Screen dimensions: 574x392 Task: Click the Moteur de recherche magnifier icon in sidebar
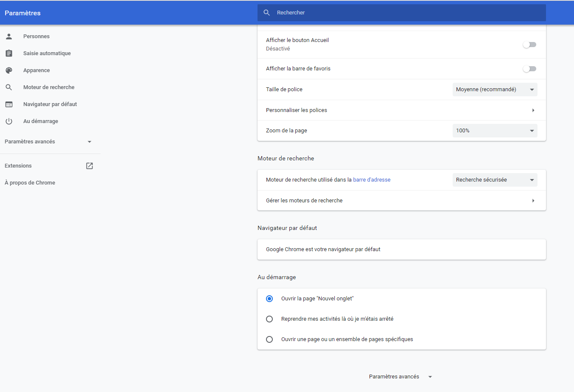pos(9,87)
